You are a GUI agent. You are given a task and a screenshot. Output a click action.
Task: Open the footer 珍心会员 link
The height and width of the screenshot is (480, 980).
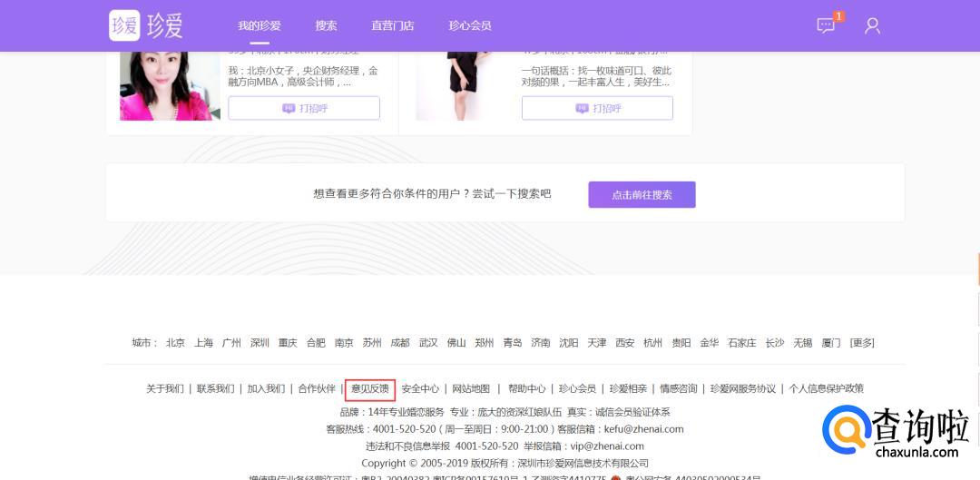pyautogui.click(x=577, y=388)
